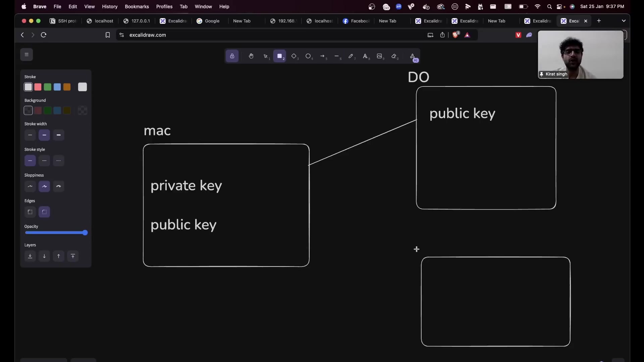Send selection backward one layer
This screenshot has width=644, height=362.
[x=44, y=256]
